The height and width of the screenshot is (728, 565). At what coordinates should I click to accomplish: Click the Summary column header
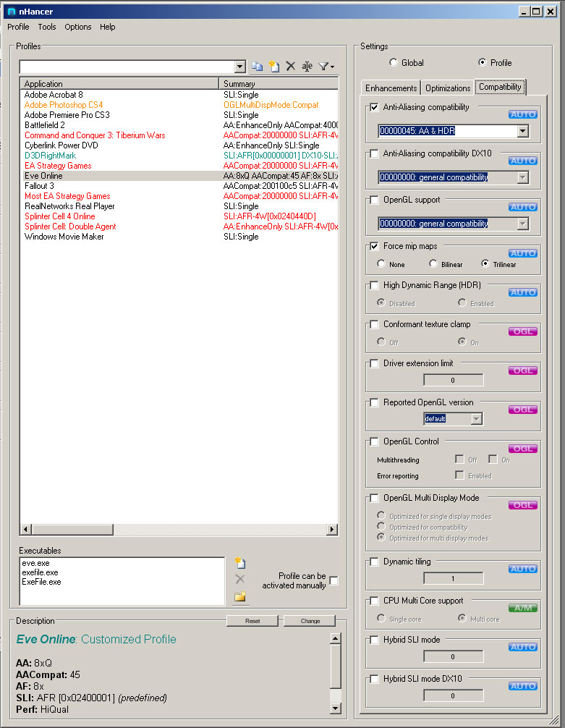click(x=279, y=84)
